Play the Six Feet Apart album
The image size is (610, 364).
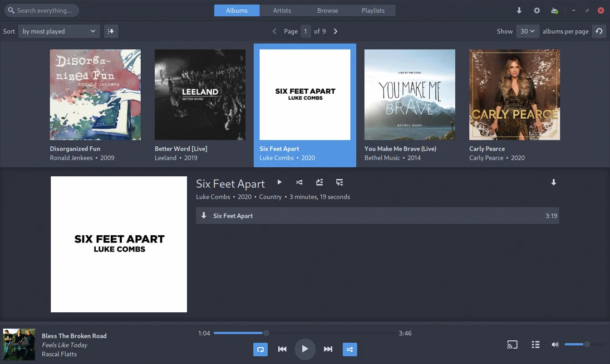click(x=280, y=182)
